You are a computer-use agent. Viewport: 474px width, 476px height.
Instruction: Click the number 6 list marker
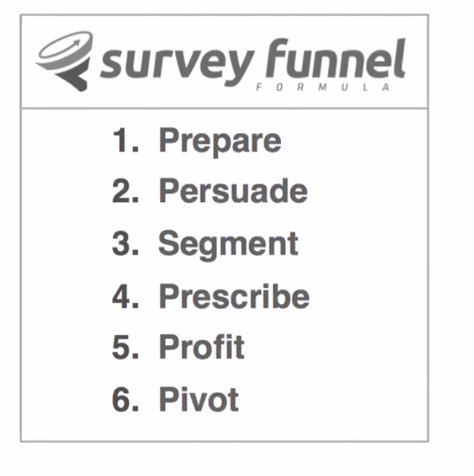pos(126,399)
